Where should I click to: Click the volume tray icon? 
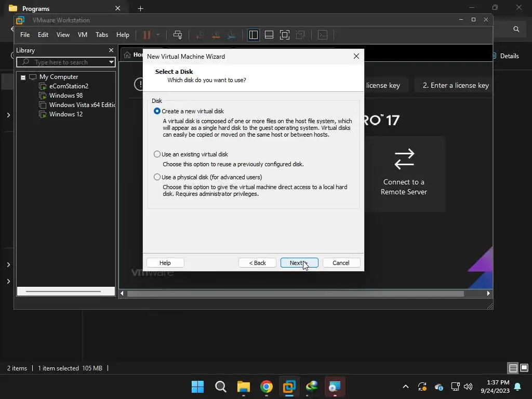point(468,387)
